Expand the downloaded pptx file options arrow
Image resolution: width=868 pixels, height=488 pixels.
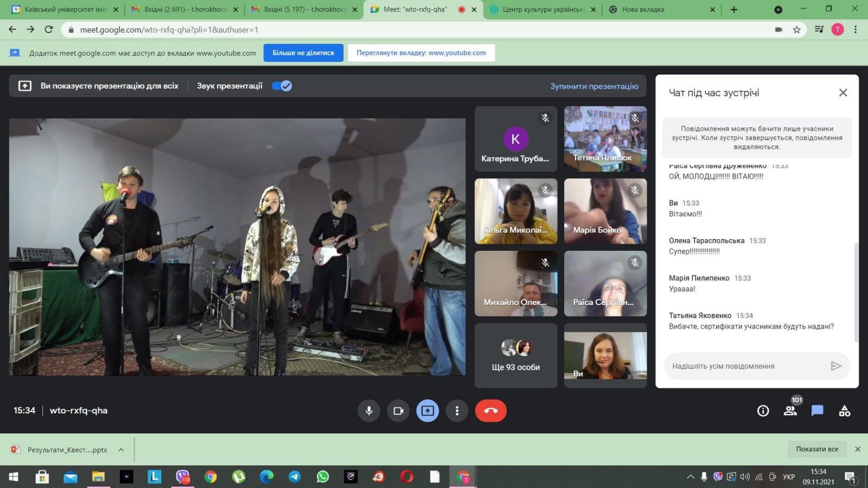121,450
